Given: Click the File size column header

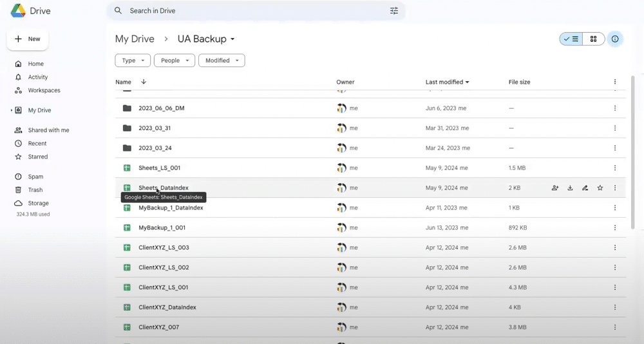Looking at the screenshot, I should point(519,82).
